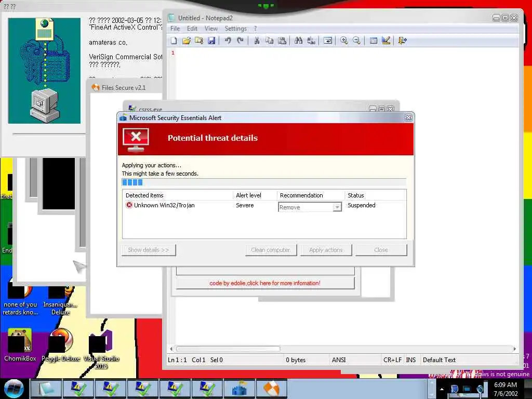Click the Replace icon in Notepad2 toolbar

[311, 41]
